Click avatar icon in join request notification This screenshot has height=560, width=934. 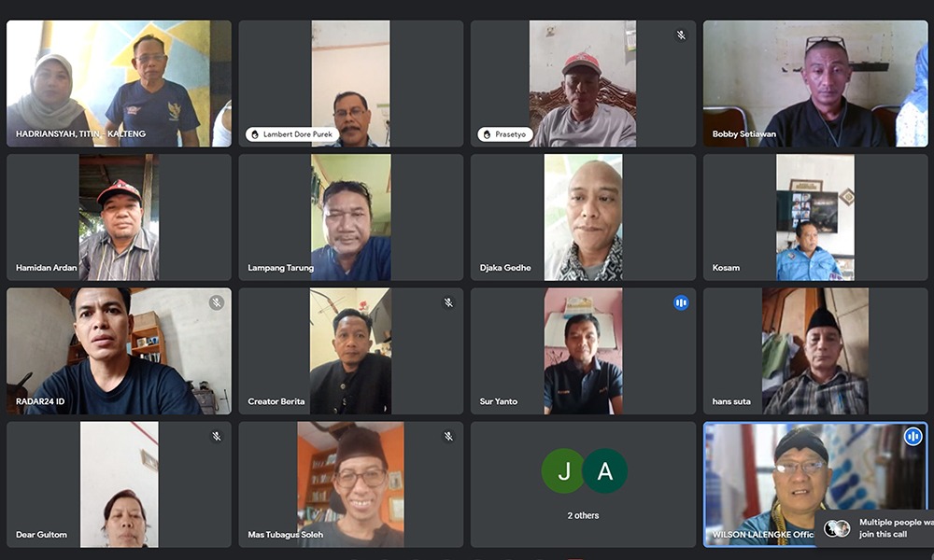[837, 528]
